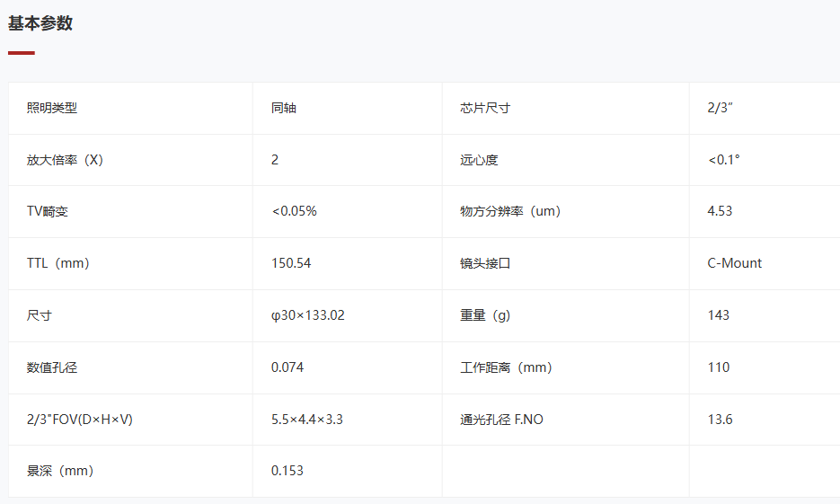Select the 景深（mm）label
This screenshot has width=840, height=504.
click(x=60, y=471)
